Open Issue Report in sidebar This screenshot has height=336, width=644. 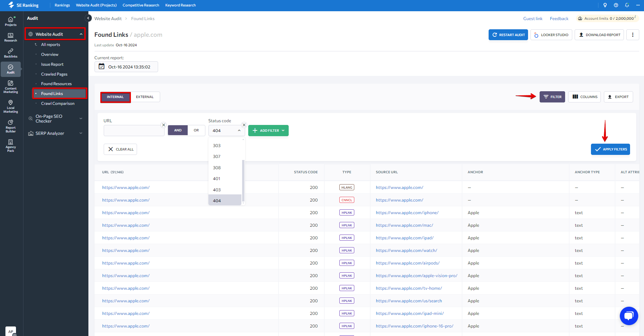coord(52,64)
